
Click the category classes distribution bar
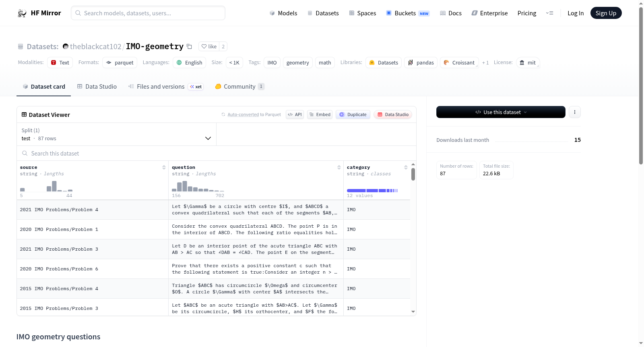point(372,190)
